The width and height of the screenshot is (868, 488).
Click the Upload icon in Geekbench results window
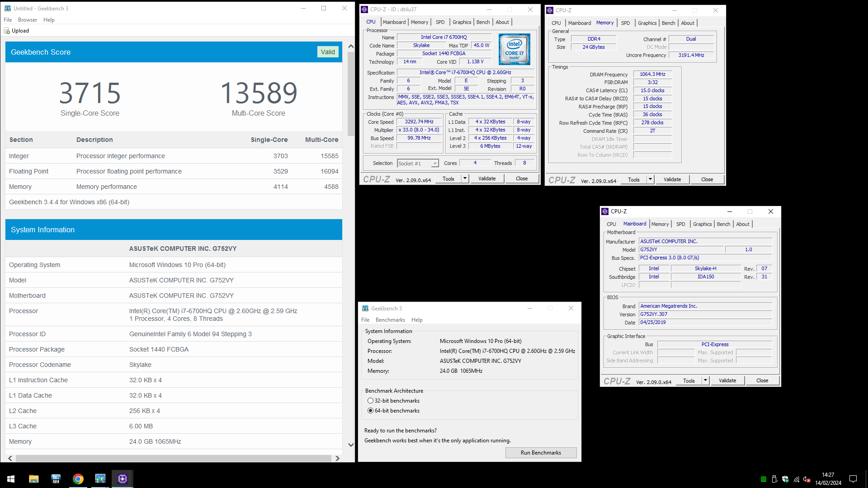click(x=7, y=31)
